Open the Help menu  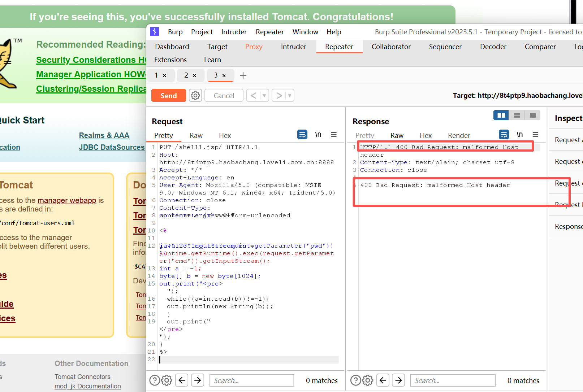pyautogui.click(x=334, y=32)
